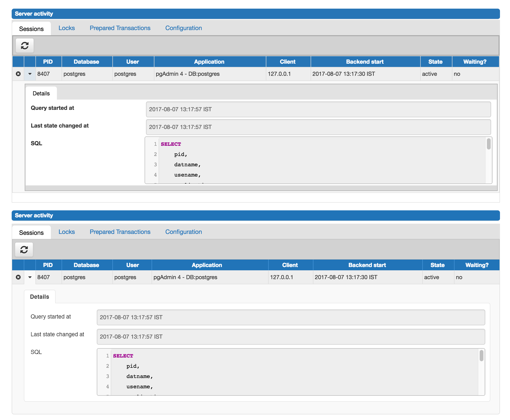Terminate session 8407 in bottom panel
The image size is (510, 420).
[x=18, y=277]
